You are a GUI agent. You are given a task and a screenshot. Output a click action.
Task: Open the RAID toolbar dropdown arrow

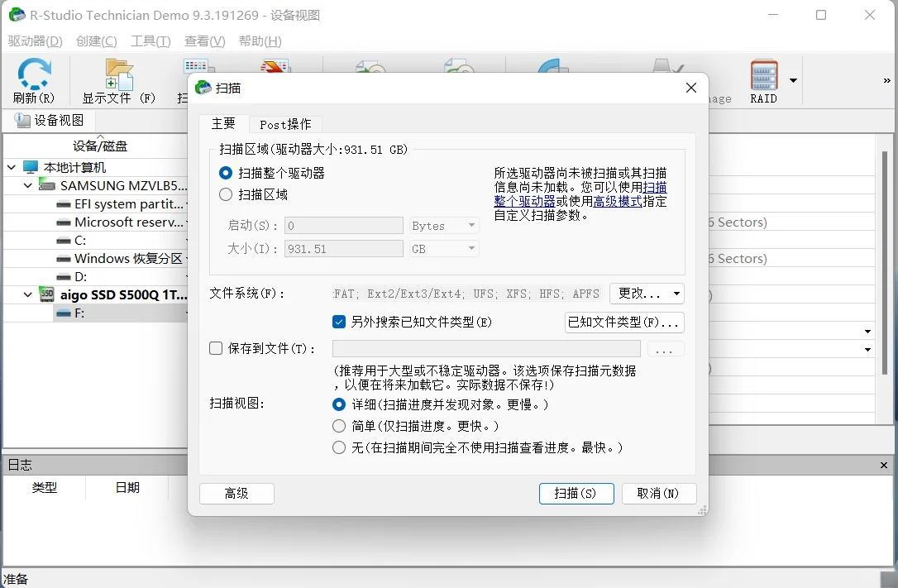point(793,81)
